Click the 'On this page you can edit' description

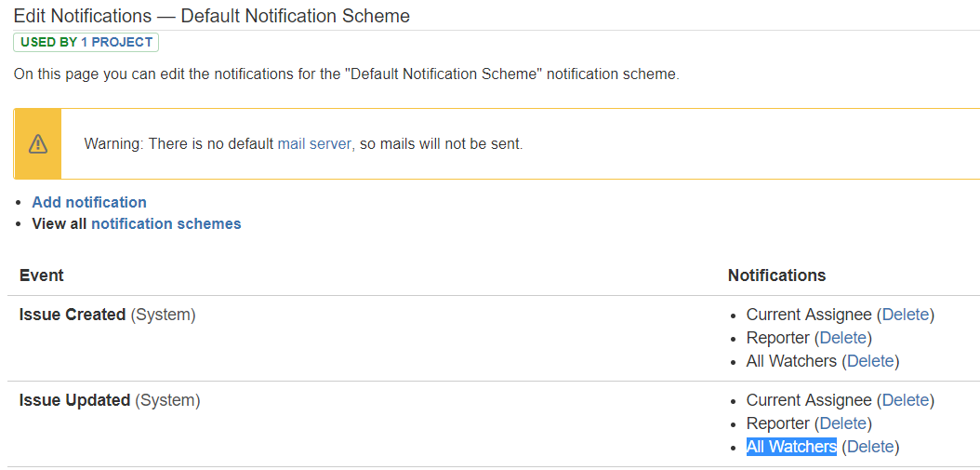pos(346,74)
